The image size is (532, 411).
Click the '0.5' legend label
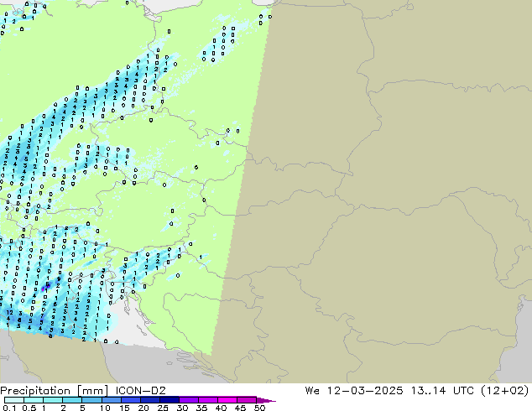(x=29, y=408)
